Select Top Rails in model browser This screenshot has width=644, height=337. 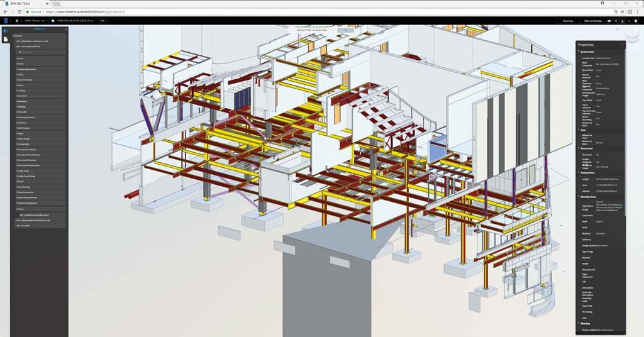click(40, 112)
